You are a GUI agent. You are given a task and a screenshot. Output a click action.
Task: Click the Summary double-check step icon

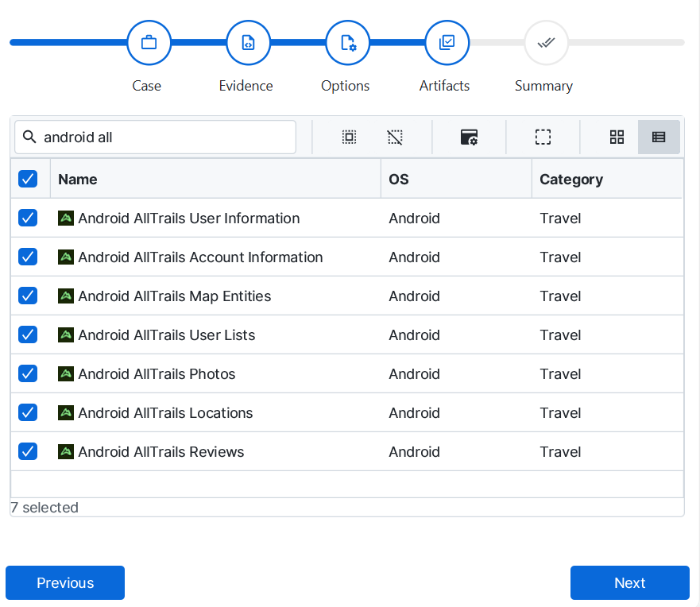(x=546, y=43)
